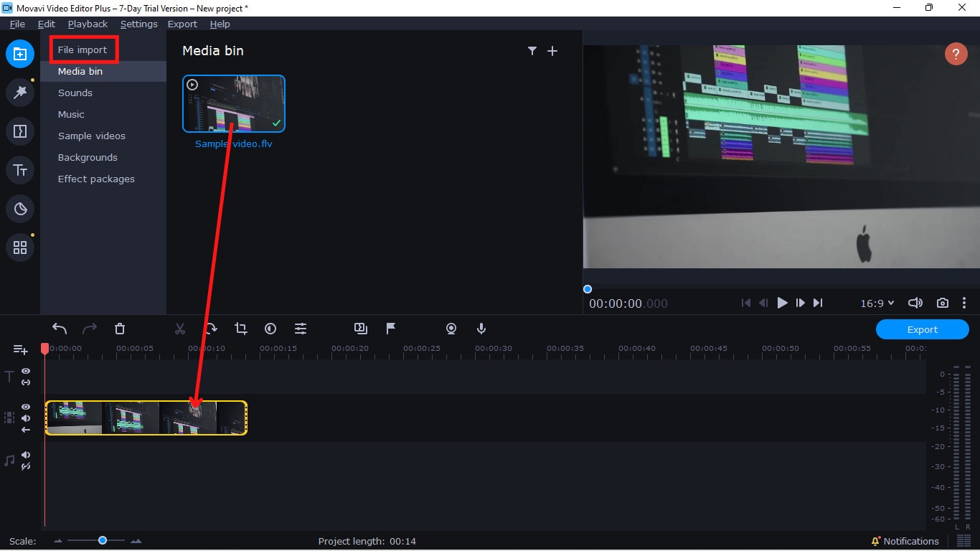Open the Import tab icon in sidebar
980x551 pixels.
point(20,54)
